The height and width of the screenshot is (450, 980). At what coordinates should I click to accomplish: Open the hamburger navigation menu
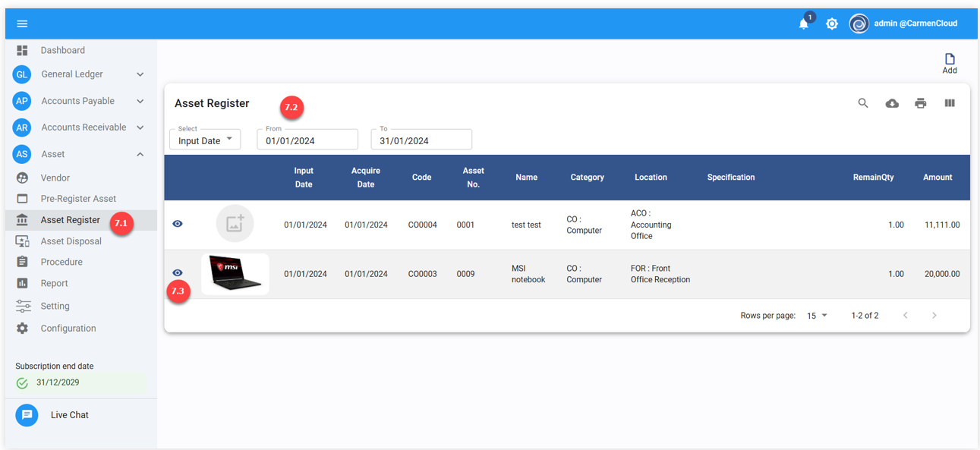[22, 24]
